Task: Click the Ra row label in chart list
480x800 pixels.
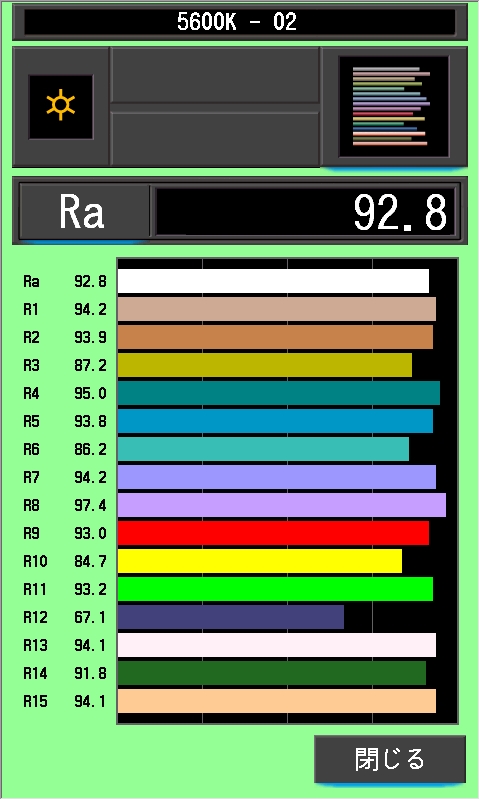Action: coord(31,281)
